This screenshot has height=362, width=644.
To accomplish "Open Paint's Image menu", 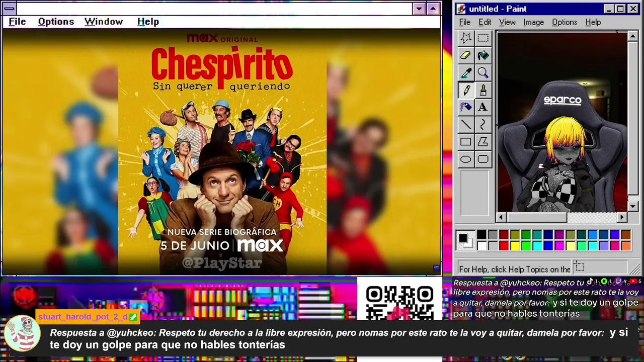I will (533, 22).
